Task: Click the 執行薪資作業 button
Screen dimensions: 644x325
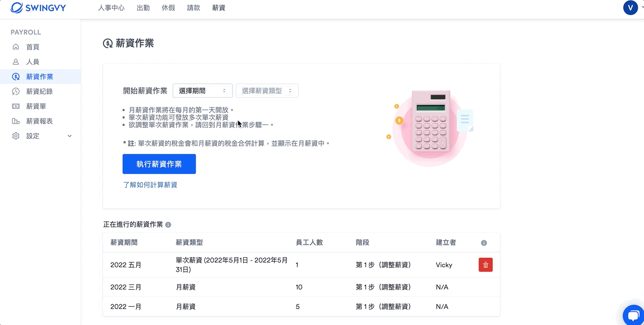Action: pyautogui.click(x=159, y=164)
